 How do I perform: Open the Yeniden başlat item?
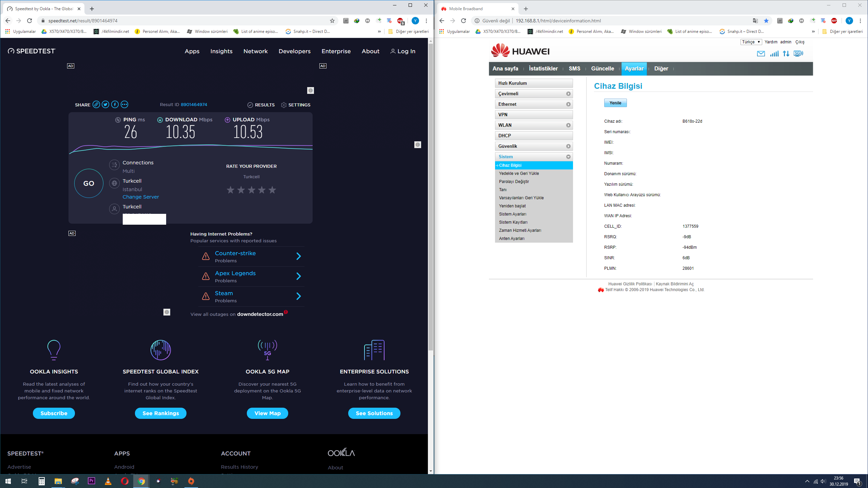(512, 206)
